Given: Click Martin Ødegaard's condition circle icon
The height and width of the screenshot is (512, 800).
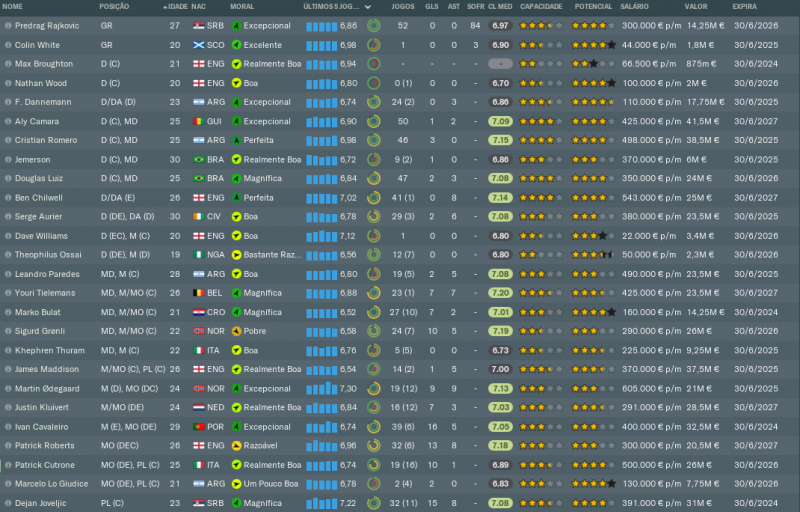Looking at the screenshot, I should 373,388.
